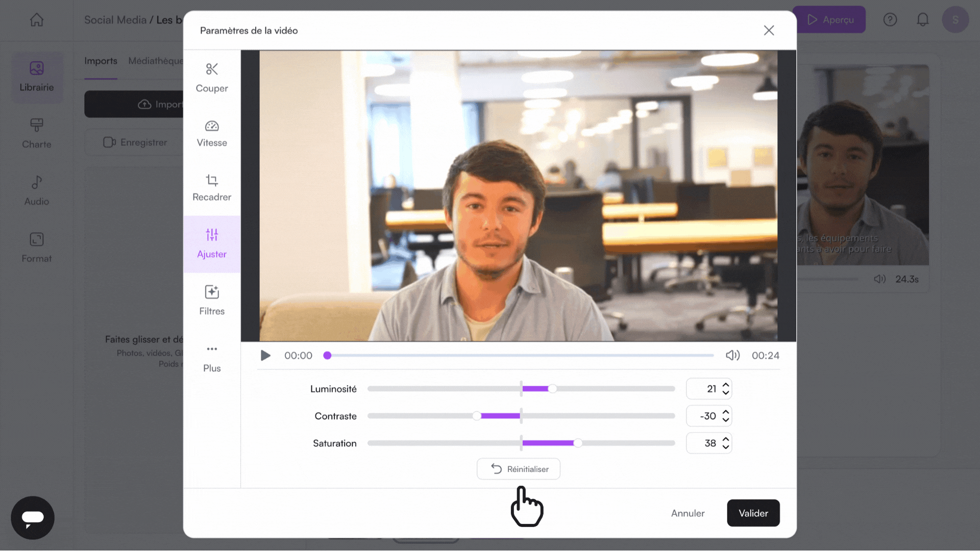Open the chat support bubble
The width and height of the screenshot is (980, 551).
pyautogui.click(x=33, y=518)
